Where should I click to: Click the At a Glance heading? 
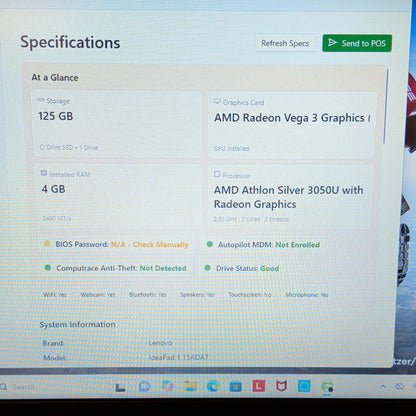click(55, 78)
